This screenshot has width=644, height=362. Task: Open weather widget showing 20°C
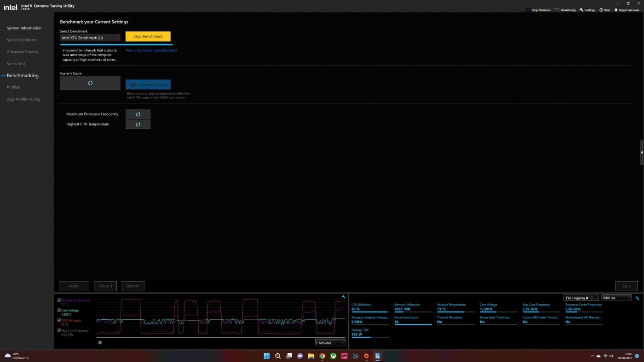click(x=17, y=356)
